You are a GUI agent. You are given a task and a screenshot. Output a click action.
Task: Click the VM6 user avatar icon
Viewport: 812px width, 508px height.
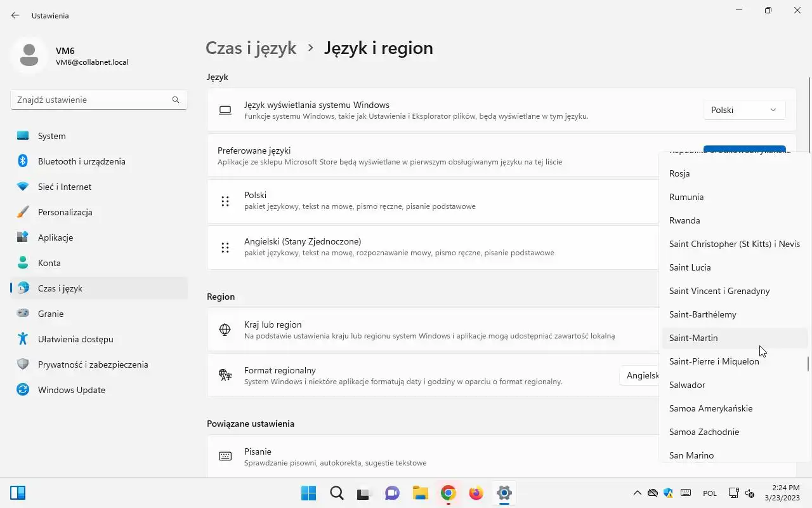pyautogui.click(x=29, y=55)
